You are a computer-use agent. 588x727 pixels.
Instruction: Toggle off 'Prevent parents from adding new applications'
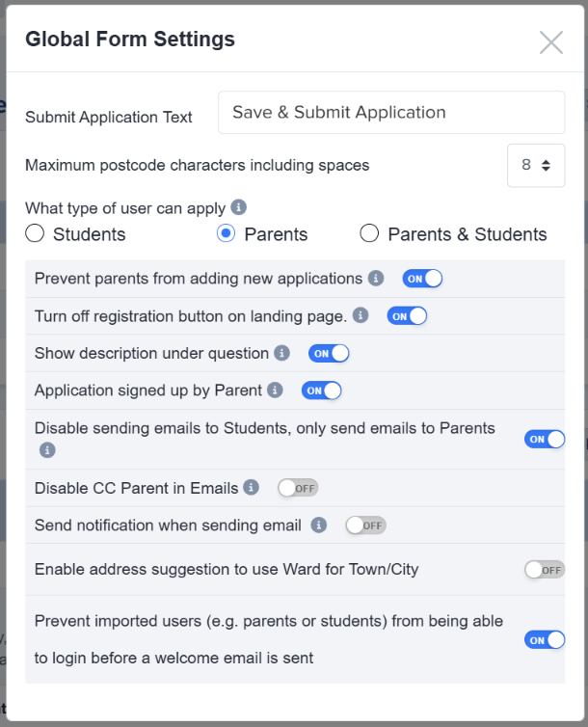422,279
